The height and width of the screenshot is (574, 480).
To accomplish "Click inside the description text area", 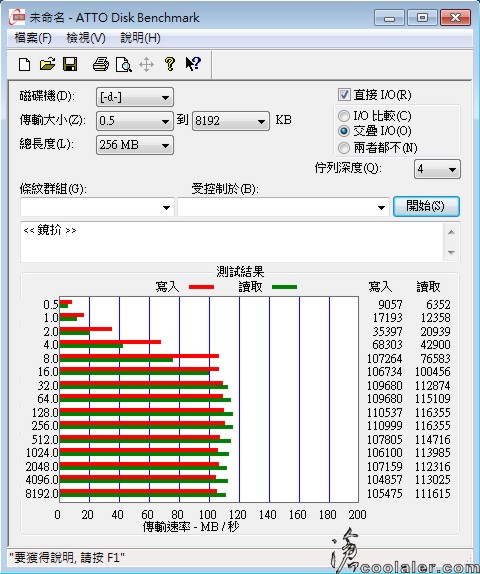I will [x=232, y=242].
